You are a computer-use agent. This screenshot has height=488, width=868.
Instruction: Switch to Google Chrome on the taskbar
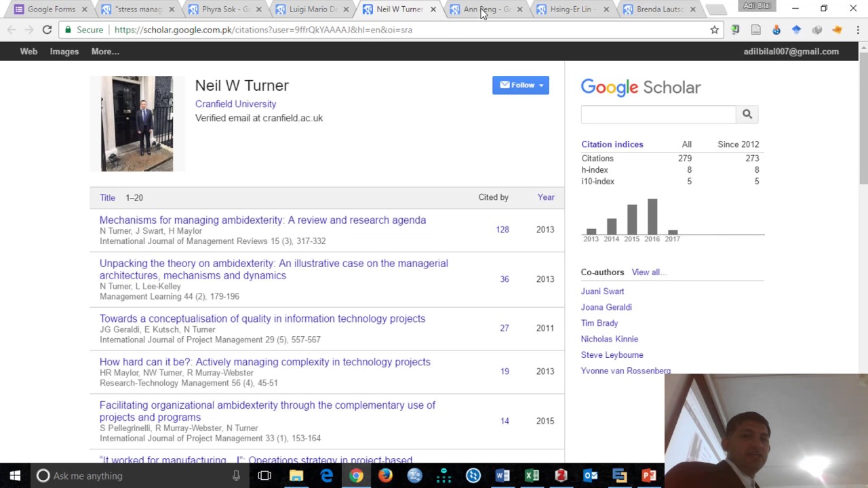click(356, 476)
